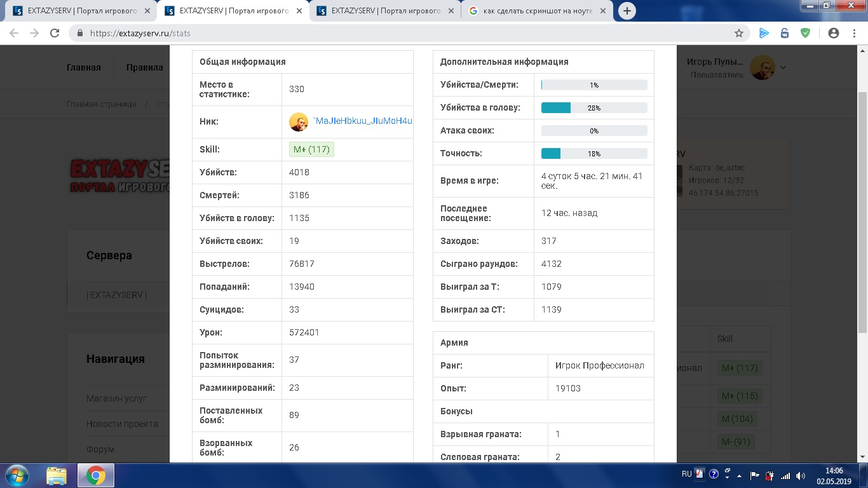Open a new browser tab

pos(627,11)
